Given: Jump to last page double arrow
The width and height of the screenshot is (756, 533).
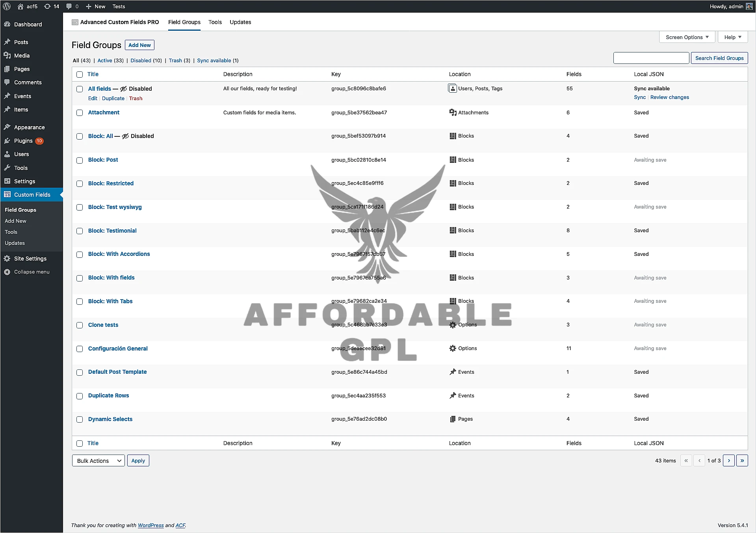Looking at the screenshot, I should 742,460.
